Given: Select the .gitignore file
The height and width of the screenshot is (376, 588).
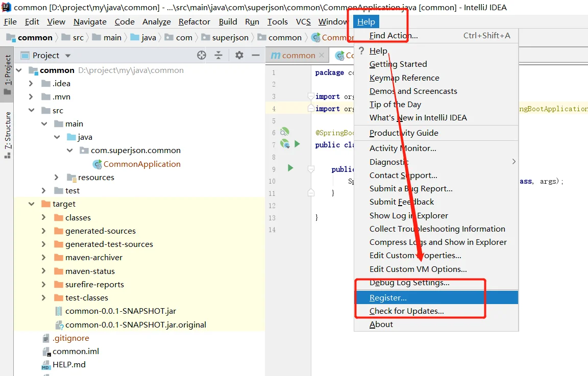Looking at the screenshot, I should (x=66, y=338).
